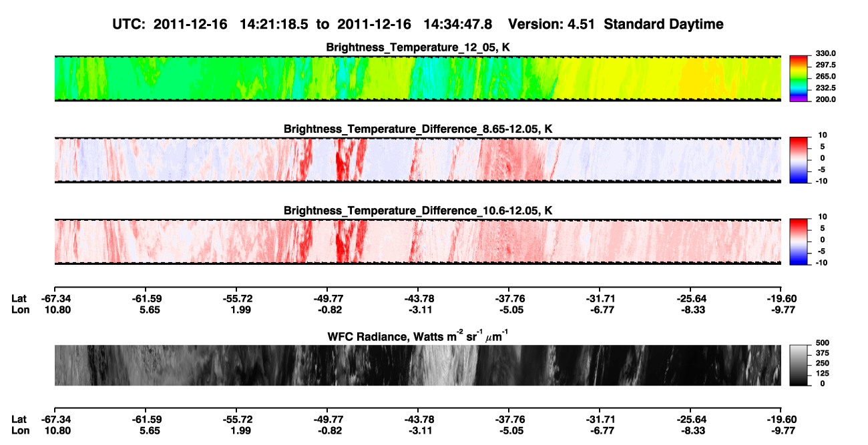Screen dimensions: 868x445
Task: Click the Lat label below the 10.6-12.05 panel
Action: coord(19,298)
